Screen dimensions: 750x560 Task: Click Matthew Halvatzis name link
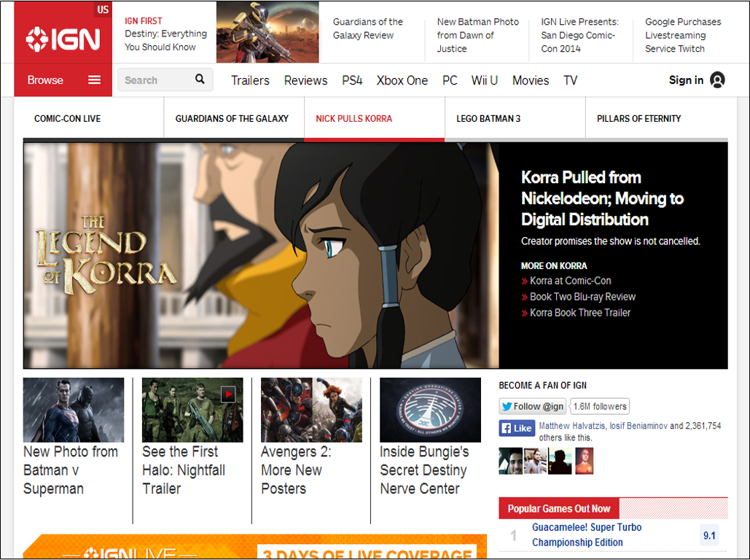click(x=572, y=426)
